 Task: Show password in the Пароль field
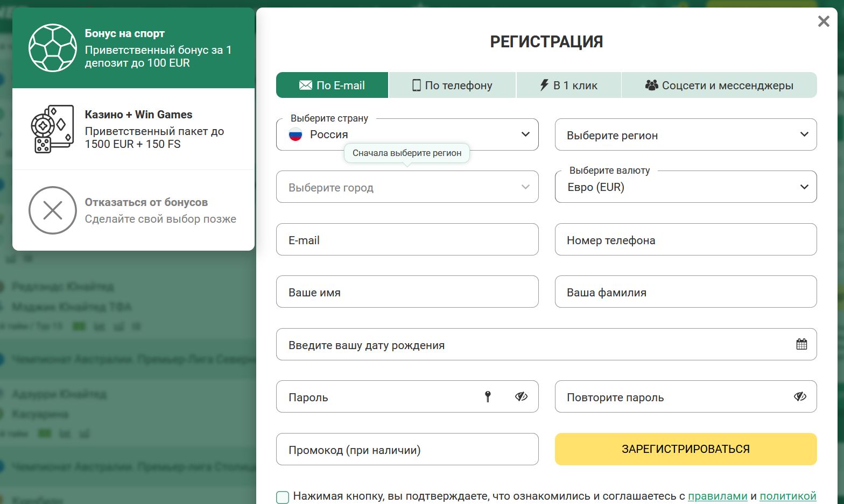tap(521, 397)
